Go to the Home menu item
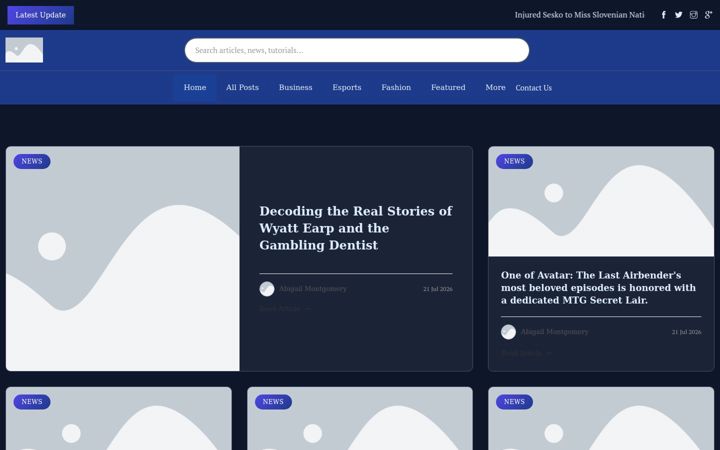The width and height of the screenshot is (720, 450). point(195,87)
